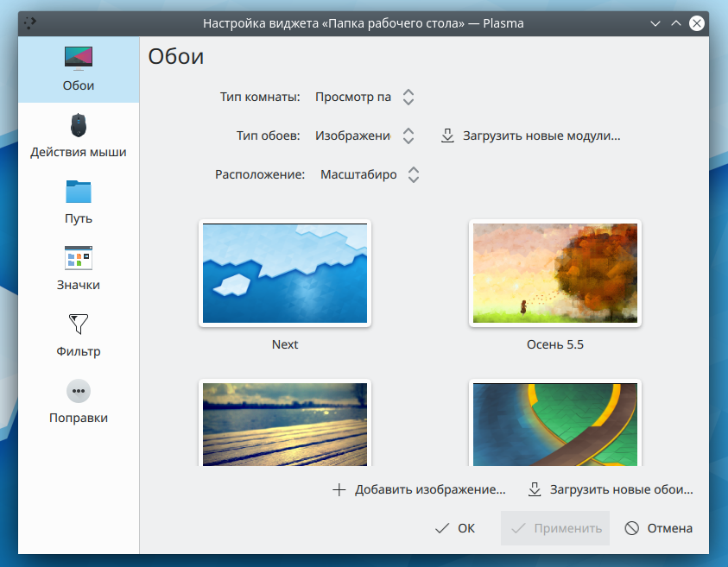Select the Next wallpaper thumbnail
The height and width of the screenshot is (567, 728).
[x=285, y=274]
